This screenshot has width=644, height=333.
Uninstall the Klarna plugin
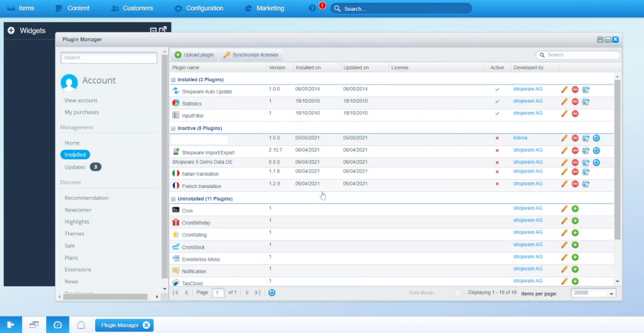click(575, 138)
